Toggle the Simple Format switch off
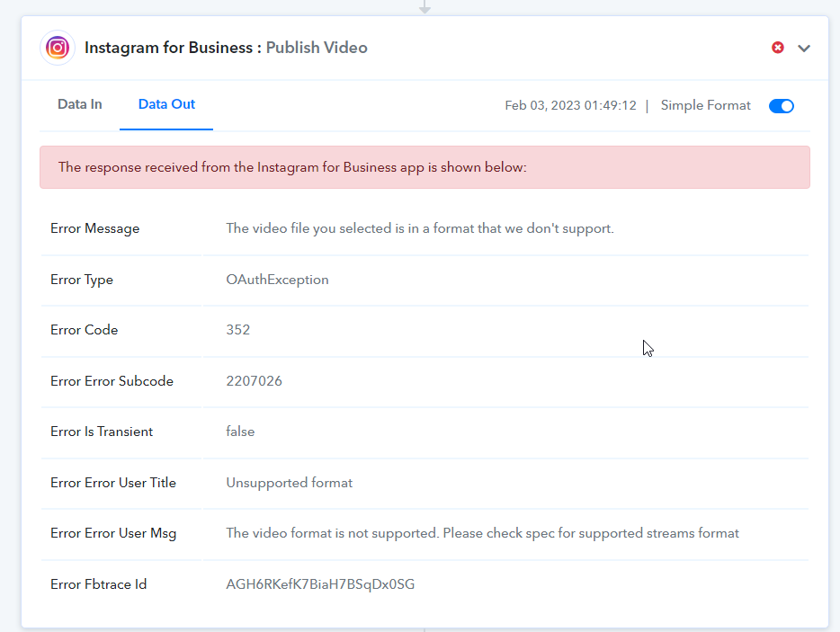 click(x=782, y=106)
